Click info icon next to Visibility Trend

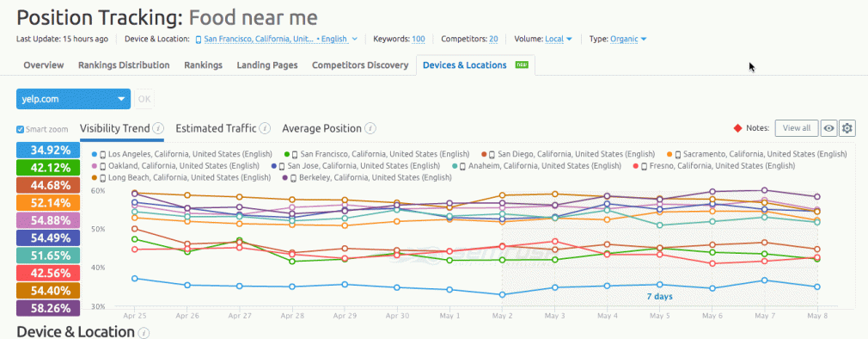(x=158, y=128)
